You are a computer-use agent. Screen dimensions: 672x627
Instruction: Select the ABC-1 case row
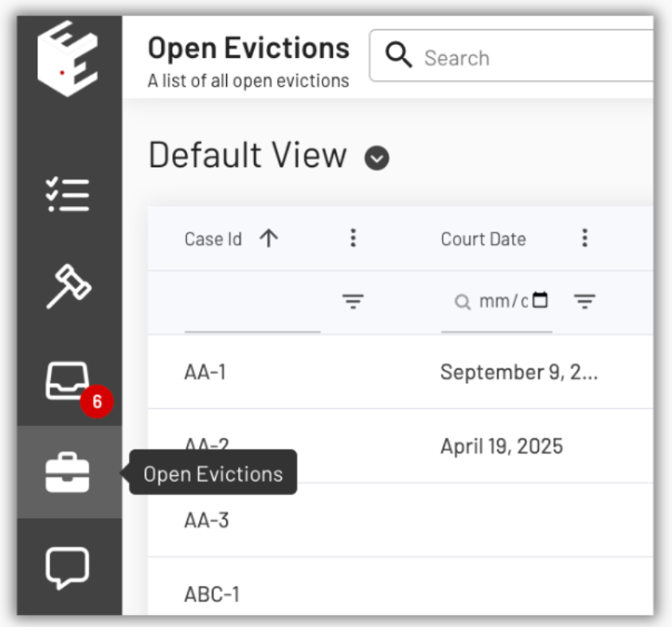click(212, 594)
